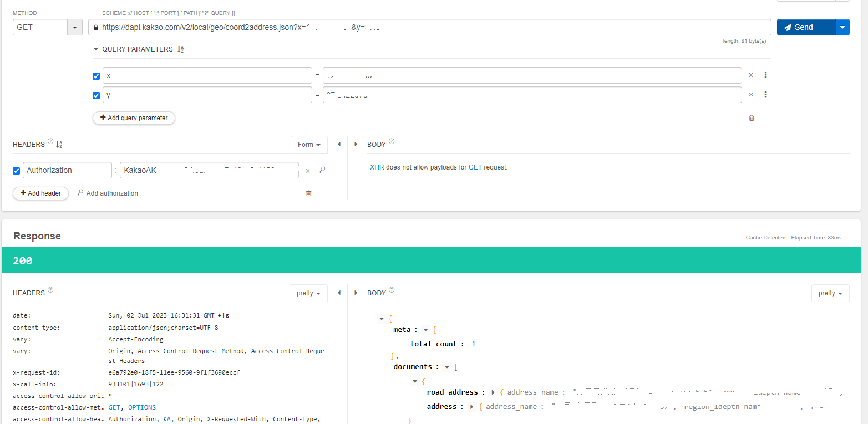
Task: Click the GET link in body message
Action: tap(475, 167)
